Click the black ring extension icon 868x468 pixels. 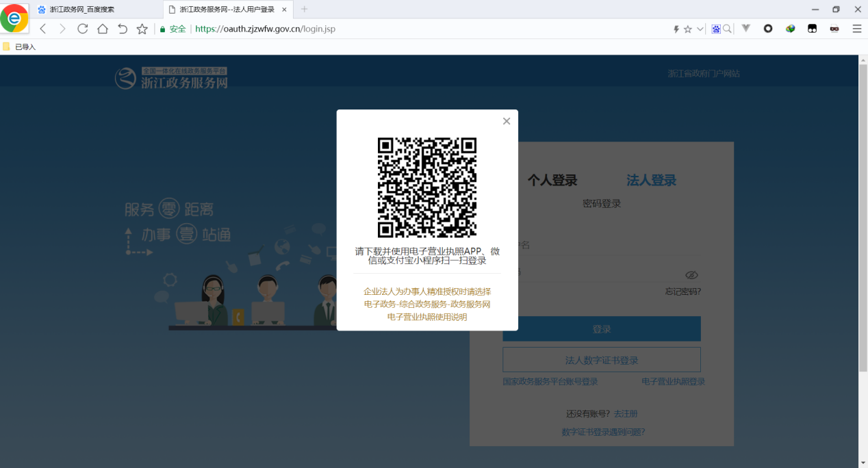coord(768,29)
